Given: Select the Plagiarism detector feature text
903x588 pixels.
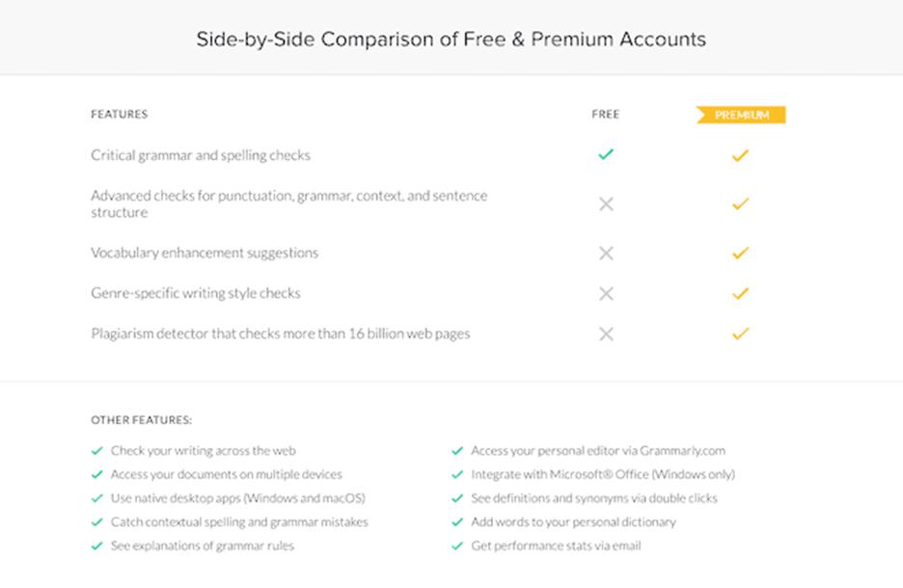Looking at the screenshot, I should [281, 334].
